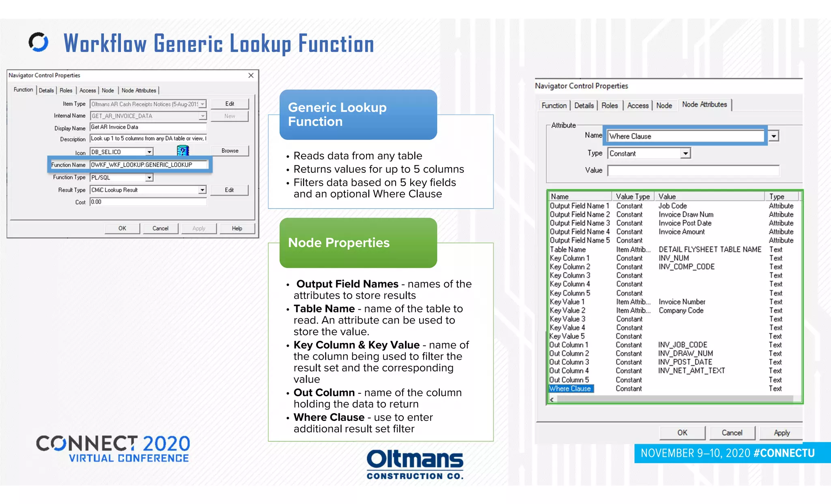Select Node Attributes tab in right dialog

tap(704, 104)
